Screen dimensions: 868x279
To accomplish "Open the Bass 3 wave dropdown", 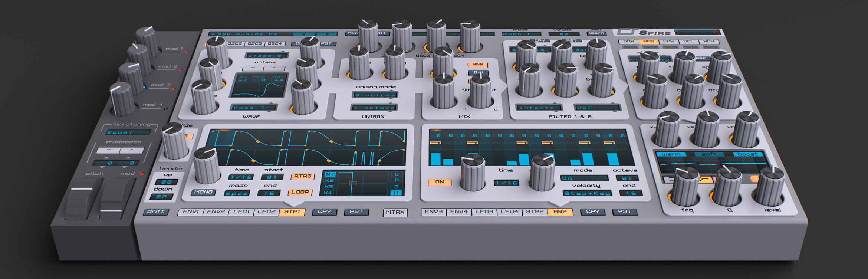I will tap(254, 108).
